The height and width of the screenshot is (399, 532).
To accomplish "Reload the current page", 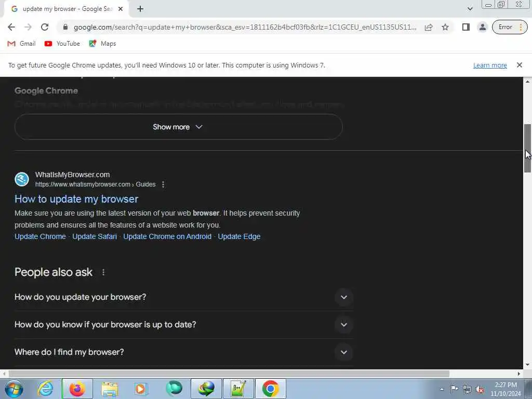I will [x=45, y=27].
